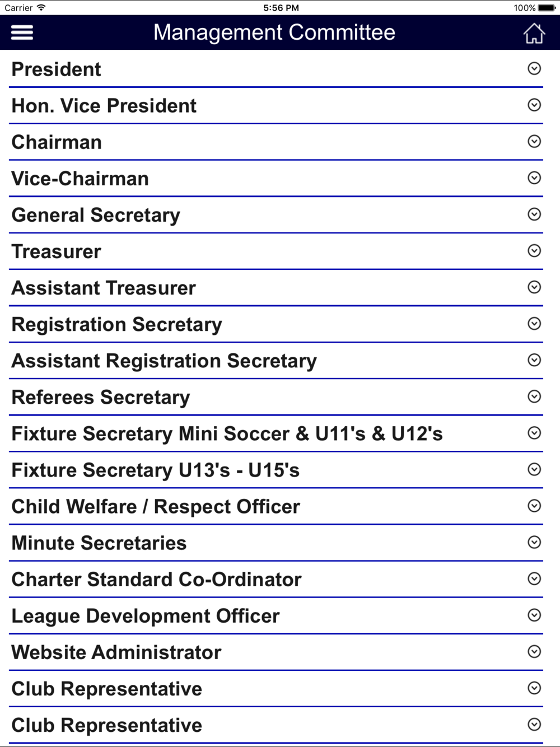
Task: Expand Hon. Vice President chevron icon
Action: click(x=534, y=105)
